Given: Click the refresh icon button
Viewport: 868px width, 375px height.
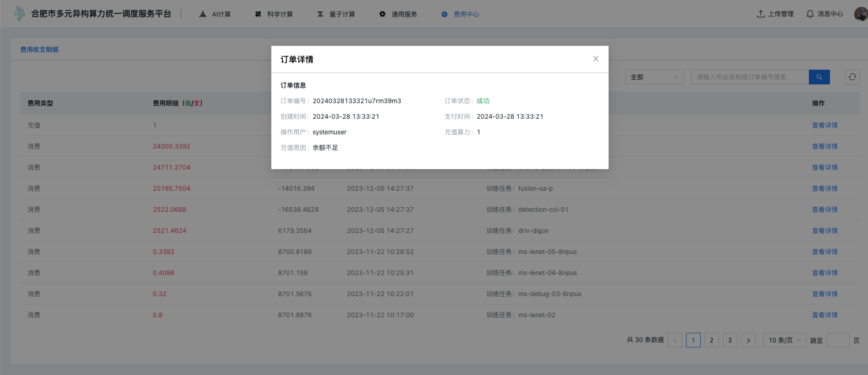Looking at the screenshot, I should coord(852,77).
